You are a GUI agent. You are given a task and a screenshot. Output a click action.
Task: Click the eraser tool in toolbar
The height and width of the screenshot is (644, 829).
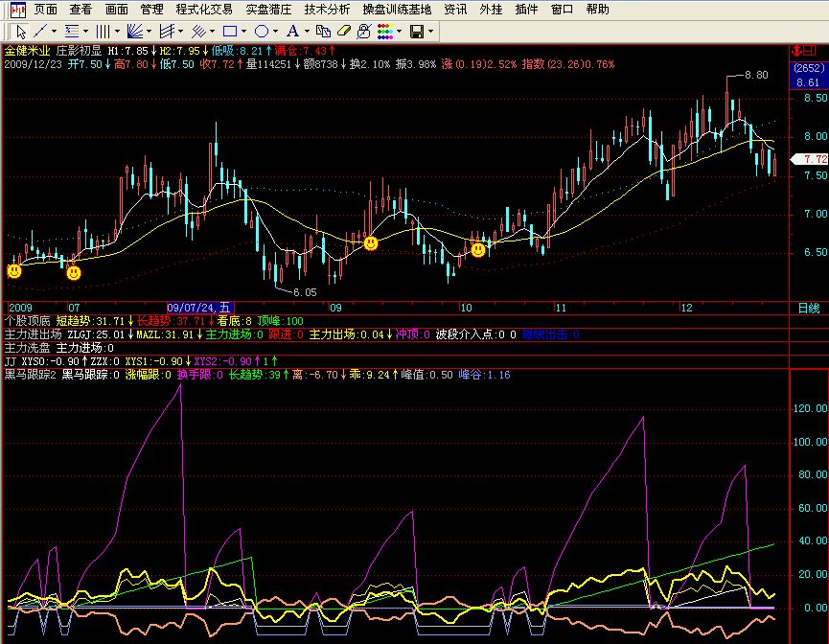345,31
